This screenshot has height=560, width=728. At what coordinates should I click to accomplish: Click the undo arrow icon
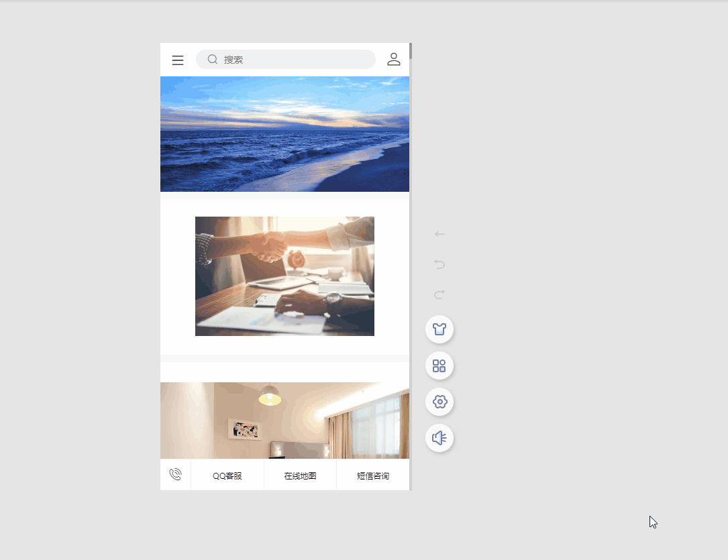coord(439,264)
